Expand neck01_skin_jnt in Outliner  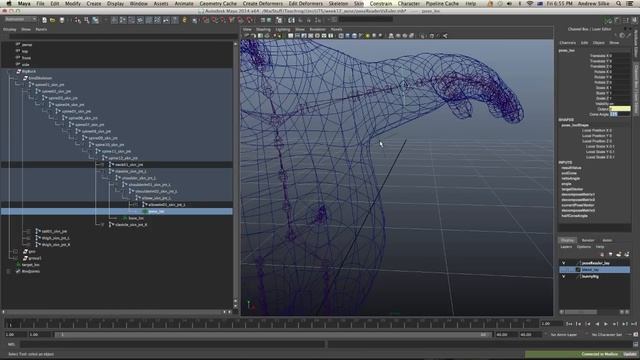102,164
